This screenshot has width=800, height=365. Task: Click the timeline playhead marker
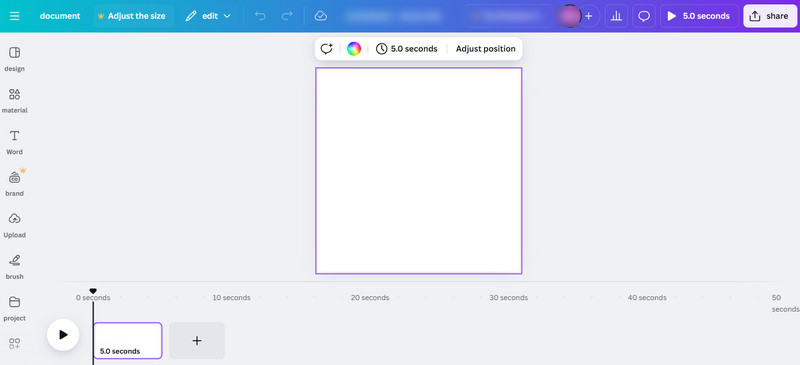(93, 291)
